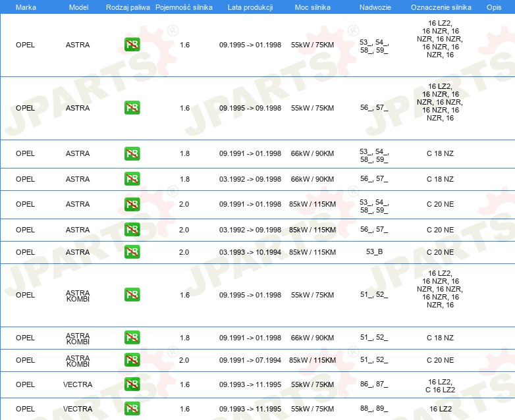Click fuel icon in Astra 1.8 03.1992 row
Image resolution: width=515 pixels, height=420 pixels.
(132, 178)
